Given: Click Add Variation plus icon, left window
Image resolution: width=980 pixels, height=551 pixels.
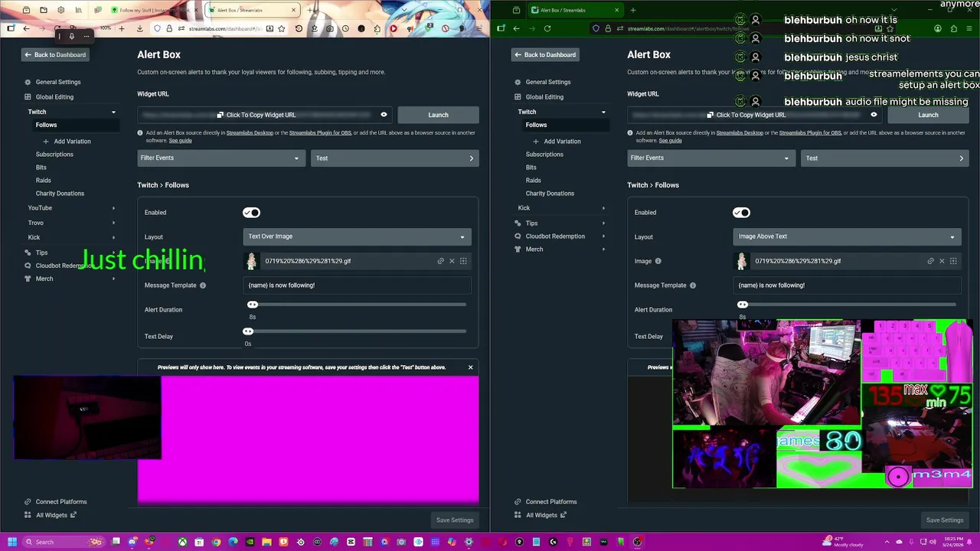Looking at the screenshot, I should tap(46, 142).
